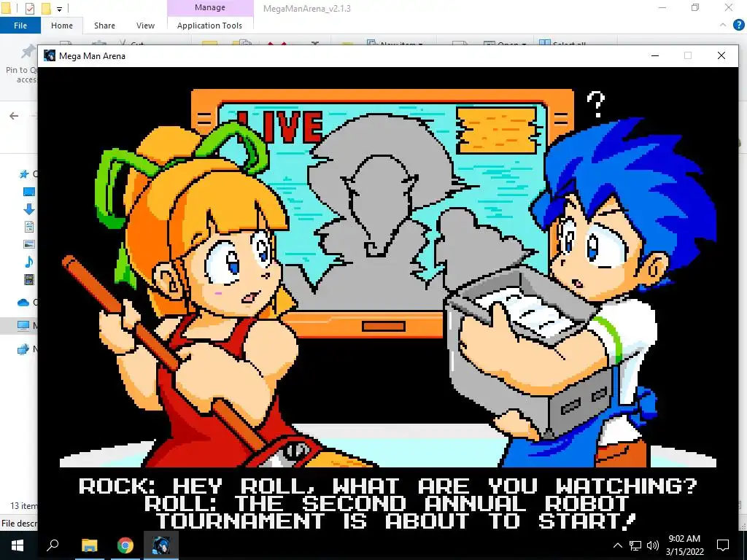The height and width of the screenshot is (560, 747).
Task: Open network status tray icon
Action: point(635,545)
